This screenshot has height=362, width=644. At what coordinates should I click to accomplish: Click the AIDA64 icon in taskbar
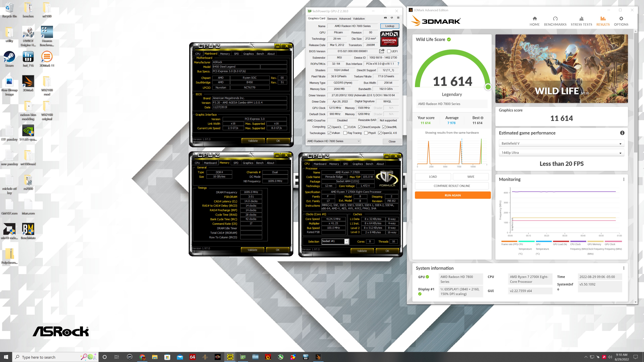point(193,357)
